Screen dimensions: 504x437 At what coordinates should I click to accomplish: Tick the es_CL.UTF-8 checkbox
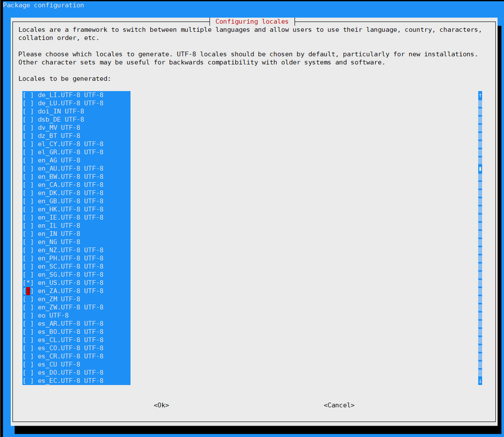coord(28,340)
